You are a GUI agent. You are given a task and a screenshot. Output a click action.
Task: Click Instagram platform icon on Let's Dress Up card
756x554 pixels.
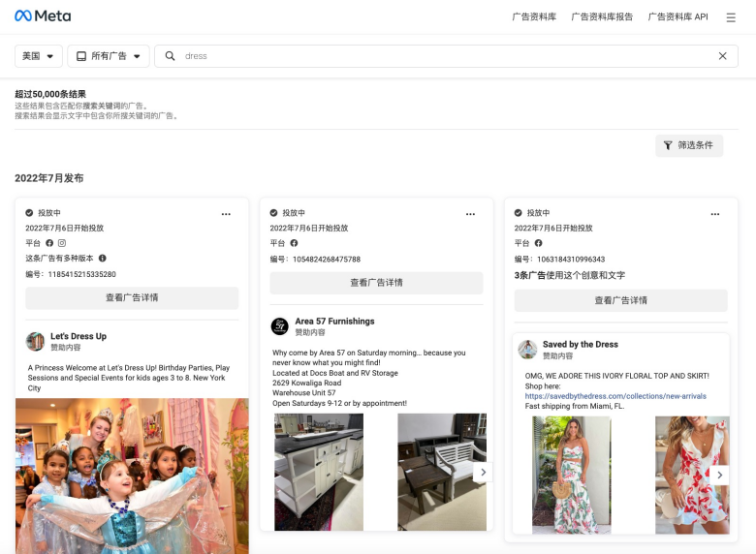(62, 243)
